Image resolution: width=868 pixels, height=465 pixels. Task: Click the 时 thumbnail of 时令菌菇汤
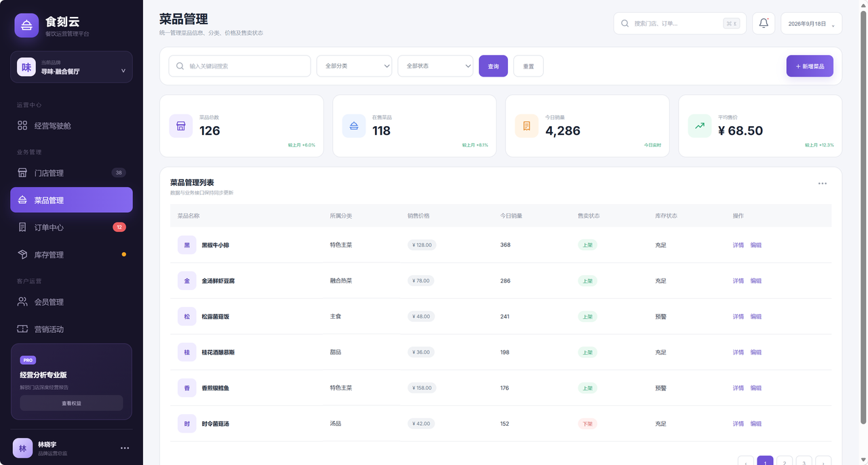click(187, 424)
